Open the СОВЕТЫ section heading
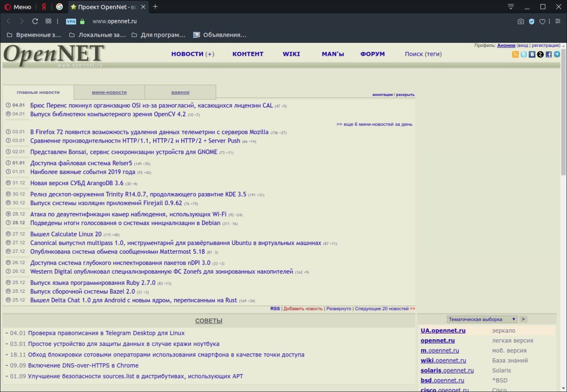Viewport: 567px width, 392px height. [x=209, y=321]
